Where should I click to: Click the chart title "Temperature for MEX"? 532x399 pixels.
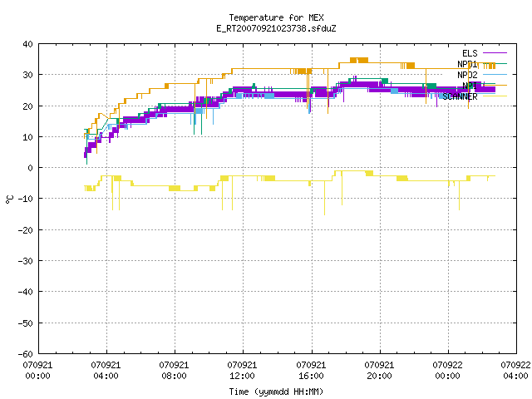click(x=276, y=17)
